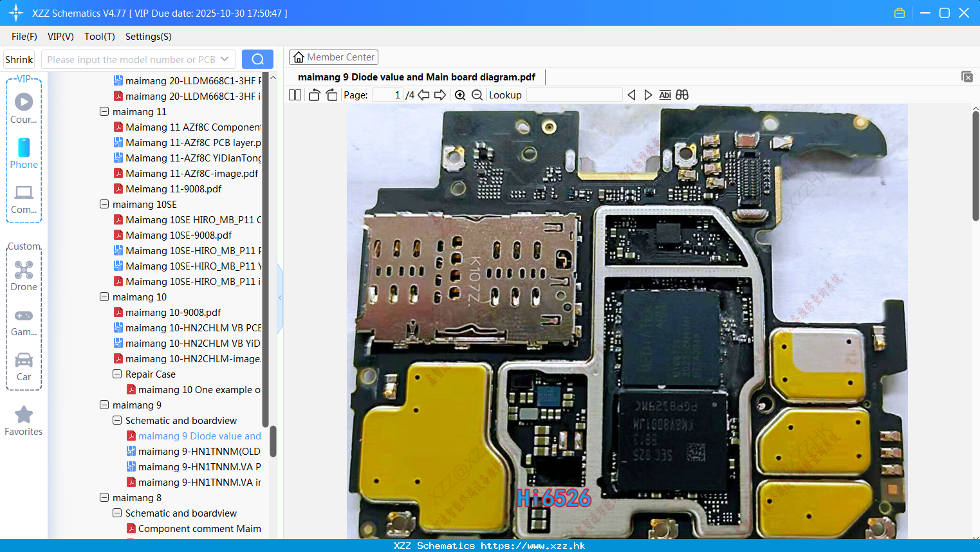The image size is (980, 552).
Task: Go to next page arrow
Action: point(440,95)
